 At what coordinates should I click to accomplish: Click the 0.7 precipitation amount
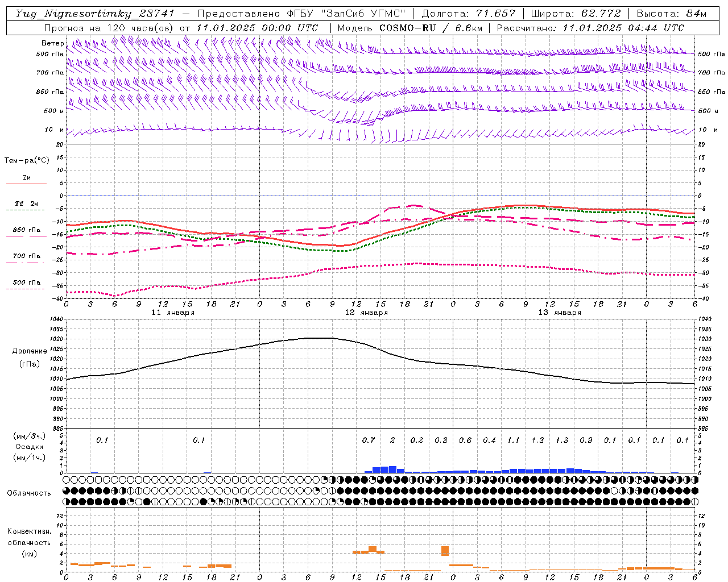point(369,440)
